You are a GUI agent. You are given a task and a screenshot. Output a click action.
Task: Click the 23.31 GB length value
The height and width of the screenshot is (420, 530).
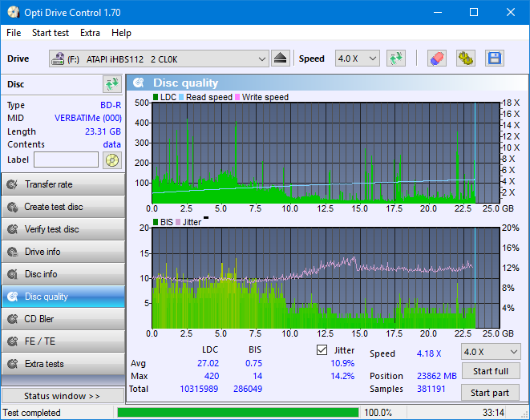(x=103, y=131)
